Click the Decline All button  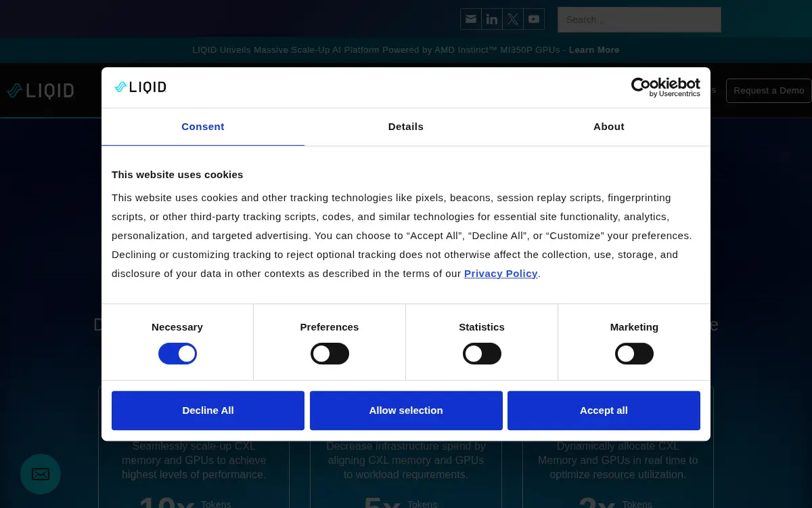click(x=208, y=410)
